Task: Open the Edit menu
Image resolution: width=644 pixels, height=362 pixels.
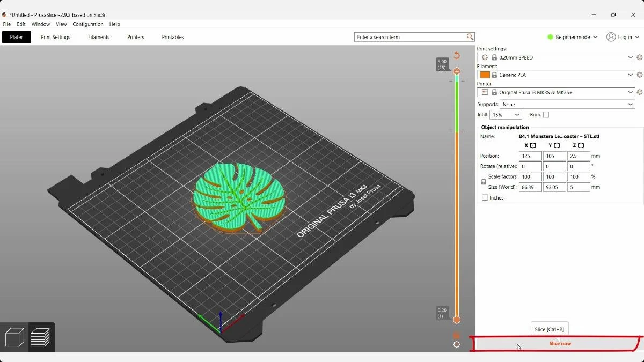Action: tap(21, 24)
